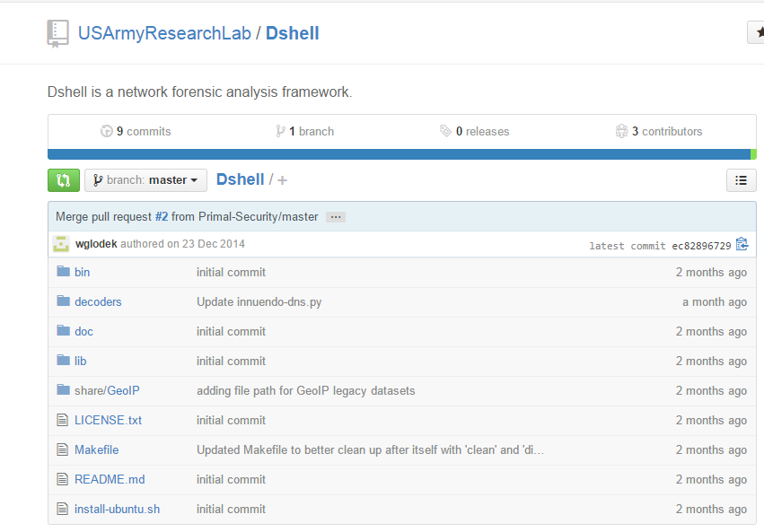Click the Makefile file icon
Screen dimensions: 764x532
62,449
